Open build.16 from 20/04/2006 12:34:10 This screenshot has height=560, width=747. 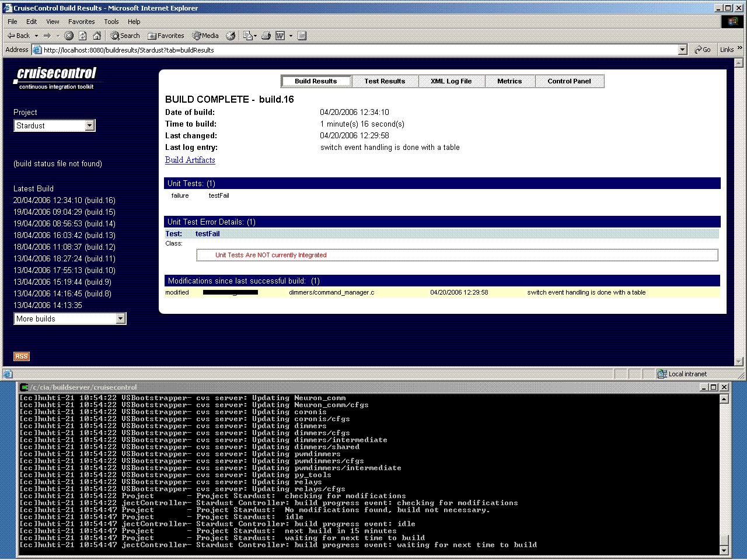pyautogui.click(x=64, y=200)
